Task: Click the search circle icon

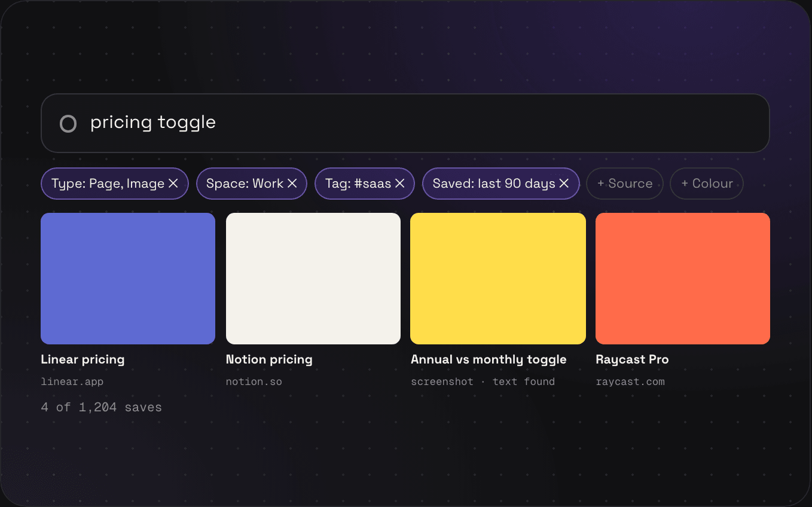Action: [x=68, y=124]
